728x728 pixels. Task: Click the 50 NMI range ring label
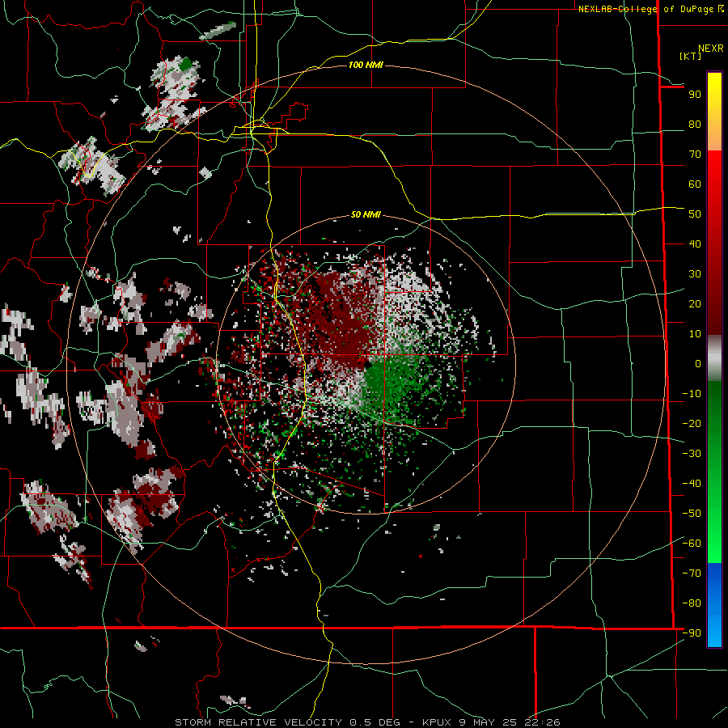[x=366, y=214]
